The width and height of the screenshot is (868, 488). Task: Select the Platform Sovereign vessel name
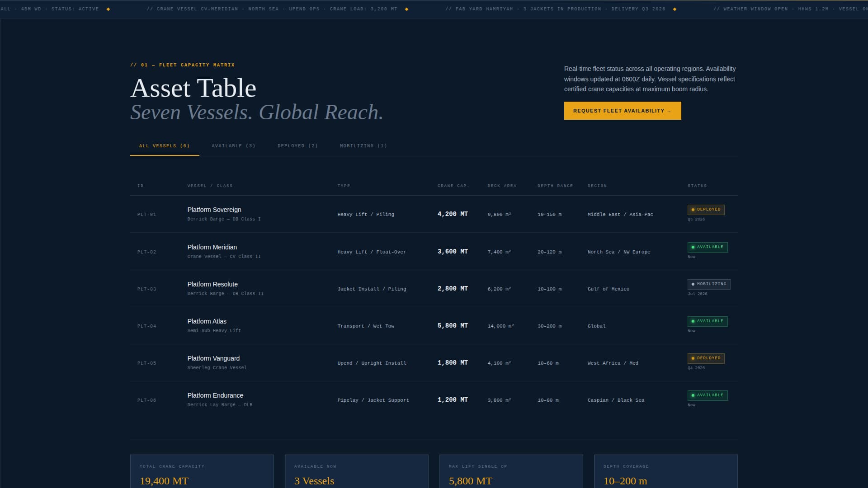(214, 210)
